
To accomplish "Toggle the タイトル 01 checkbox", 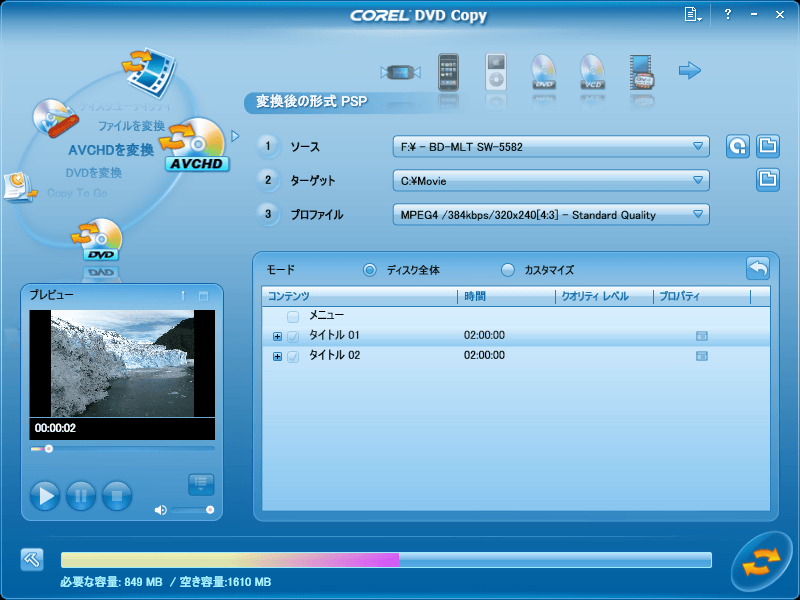I will click(x=293, y=336).
